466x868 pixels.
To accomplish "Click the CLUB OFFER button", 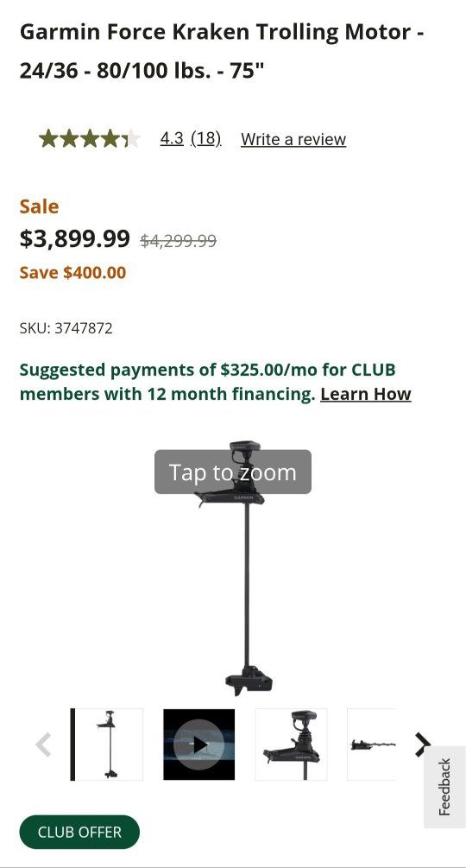I will coord(79,832).
